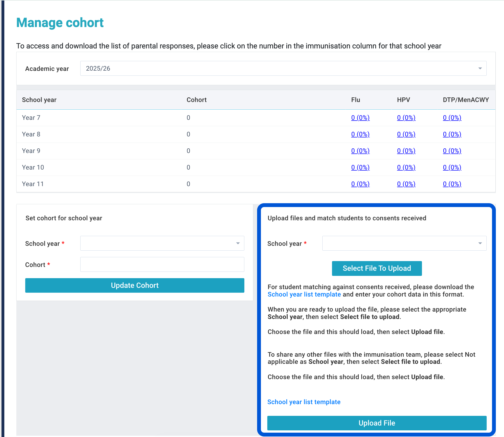The height and width of the screenshot is (437, 504).
Task: Open Year 9 Flu responses link
Action: pyautogui.click(x=360, y=151)
